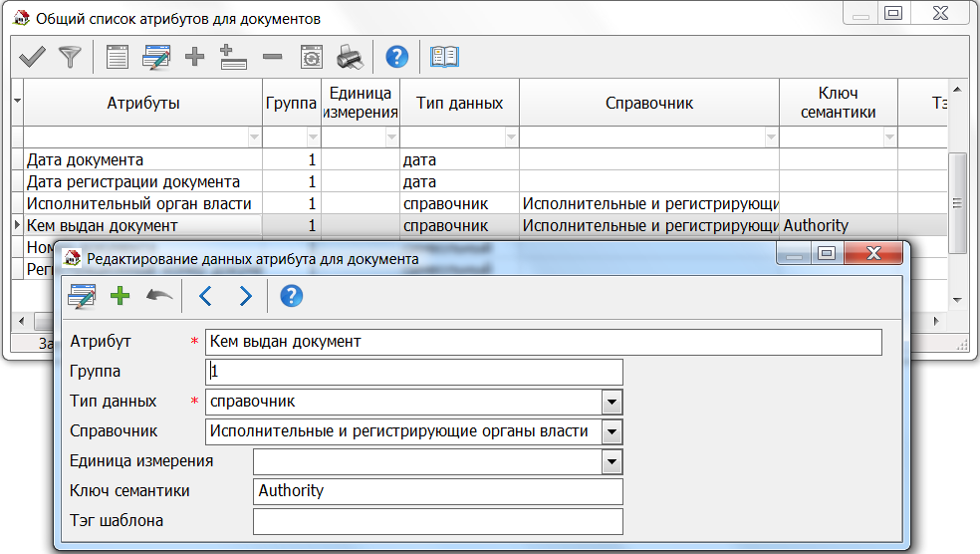Go to next record with right chevron
Image resolution: width=980 pixels, height=554 pixels.
pyautogui.click(x=245, y=296)
